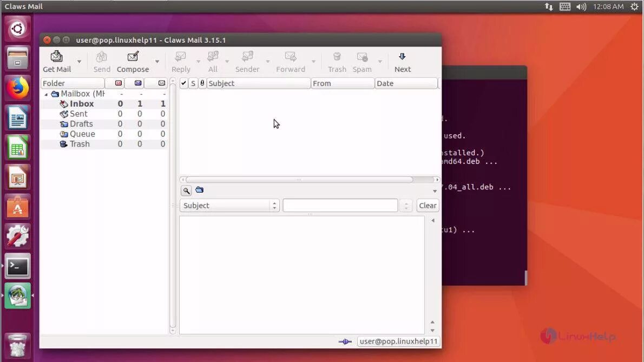Click the total messages column icon
The image size is (644, 362).
point(162,83)
